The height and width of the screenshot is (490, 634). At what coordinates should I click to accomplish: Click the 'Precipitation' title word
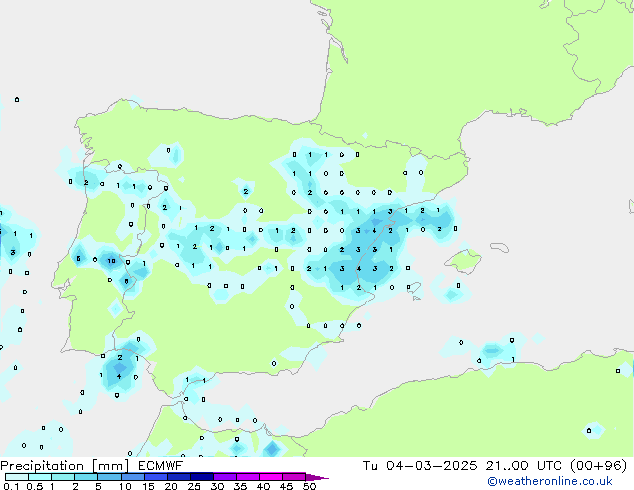point(42,466)
